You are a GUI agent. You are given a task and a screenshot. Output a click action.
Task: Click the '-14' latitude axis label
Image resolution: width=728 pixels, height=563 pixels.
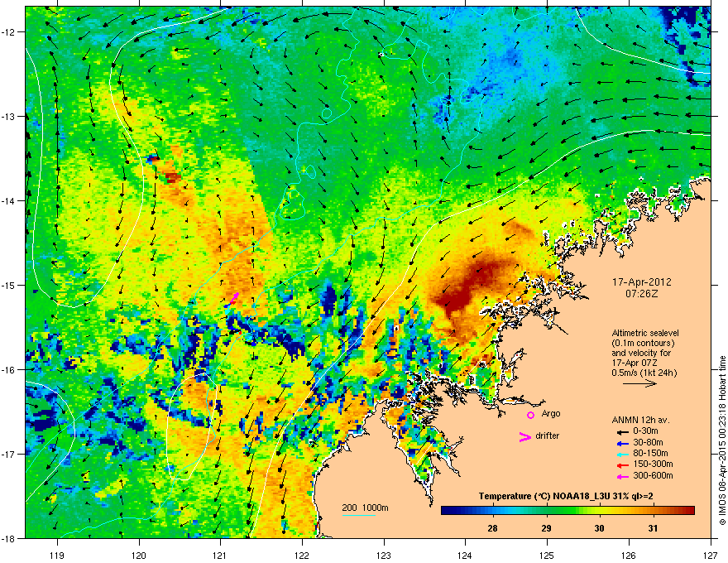pos(8,201)
